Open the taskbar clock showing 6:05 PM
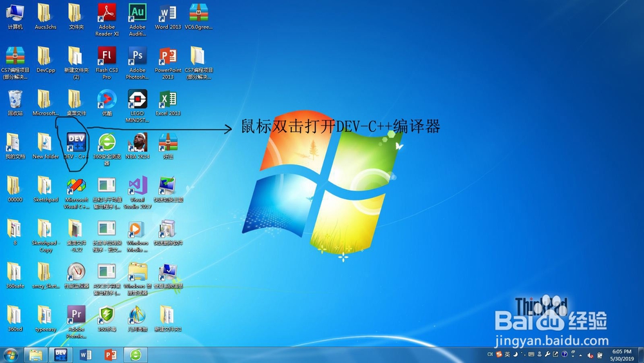 622,355
